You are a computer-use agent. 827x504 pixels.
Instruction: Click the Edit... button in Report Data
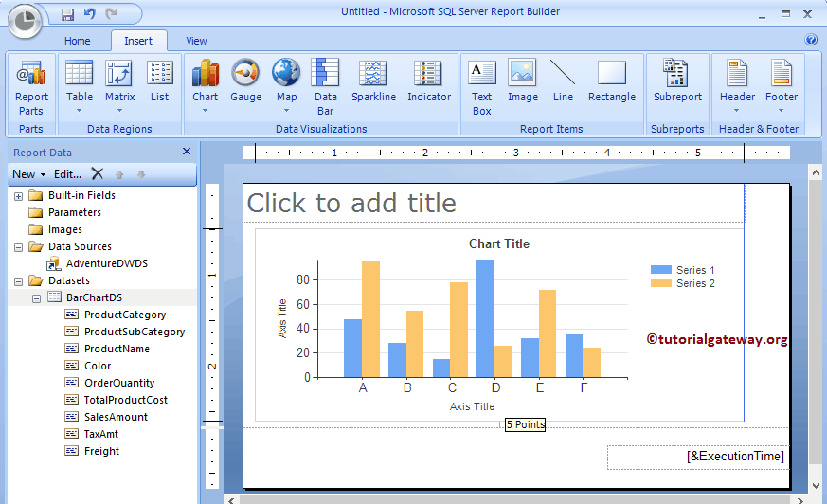[67, 174]
